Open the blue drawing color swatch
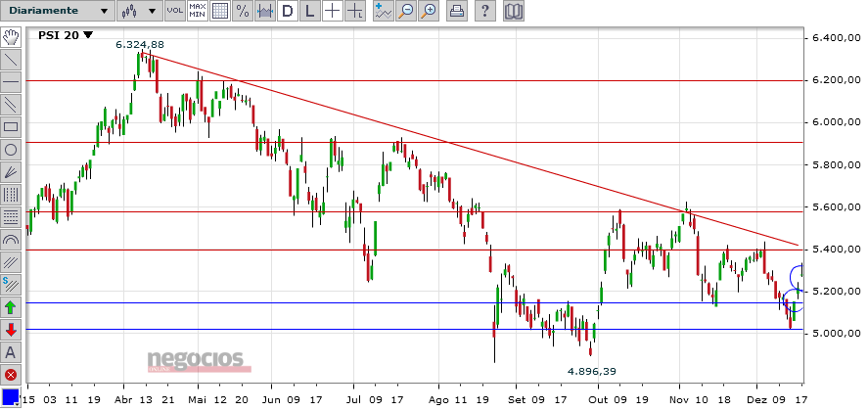This screenshot has width=868, height=411. 11,396
